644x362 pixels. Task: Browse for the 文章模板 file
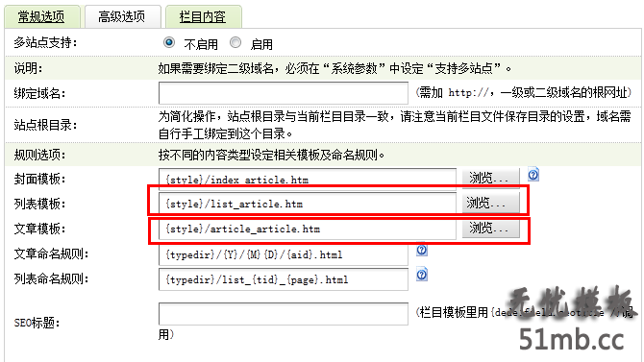click(490, 228)
